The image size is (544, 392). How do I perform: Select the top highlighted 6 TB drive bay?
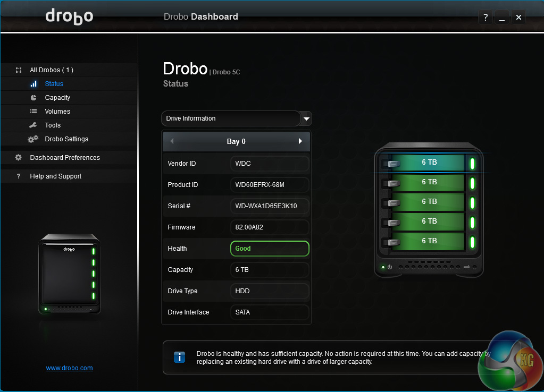tap(429, 163)
